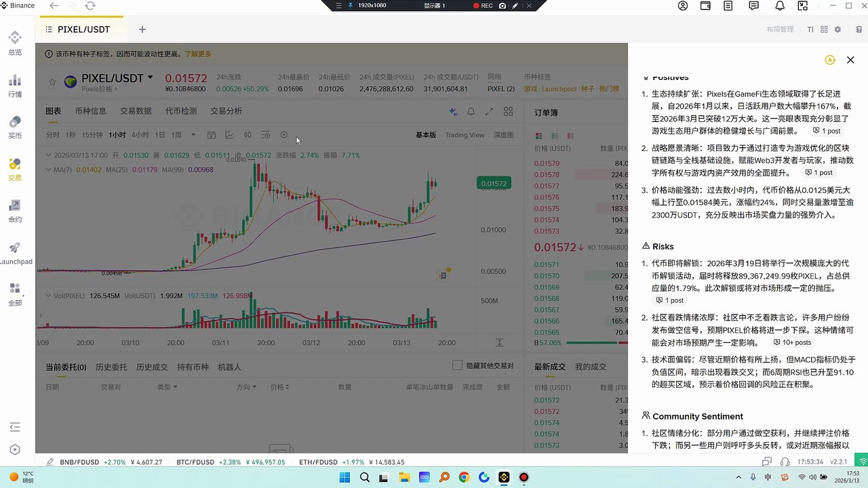Open the user account profile icon

point(683,5)
